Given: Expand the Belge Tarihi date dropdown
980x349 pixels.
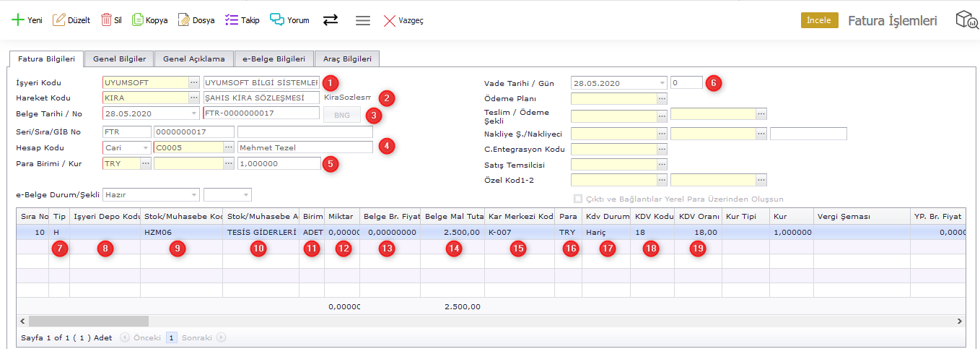Looking at the screenshot, I should click(193, 113).
